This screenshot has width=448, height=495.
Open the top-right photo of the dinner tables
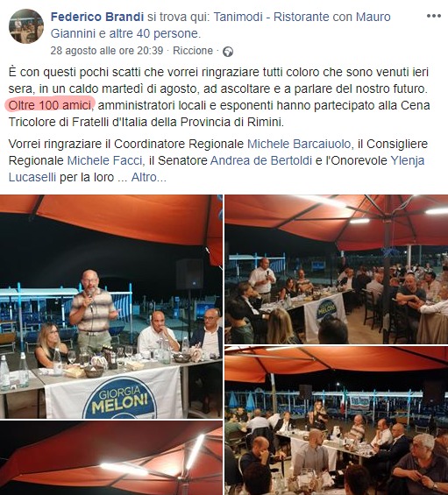pyautogui.click(x=337, y=269)
